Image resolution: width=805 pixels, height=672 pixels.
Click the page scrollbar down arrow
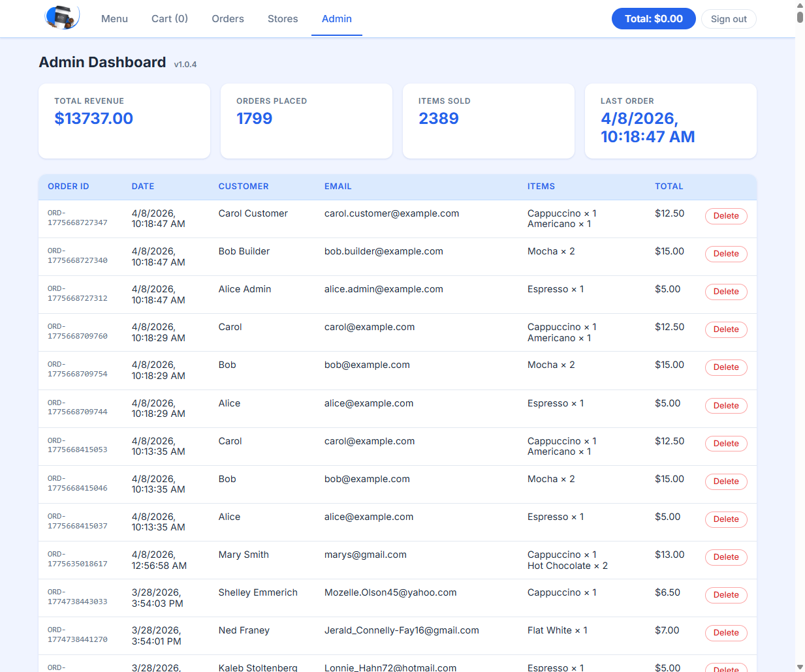800,667
